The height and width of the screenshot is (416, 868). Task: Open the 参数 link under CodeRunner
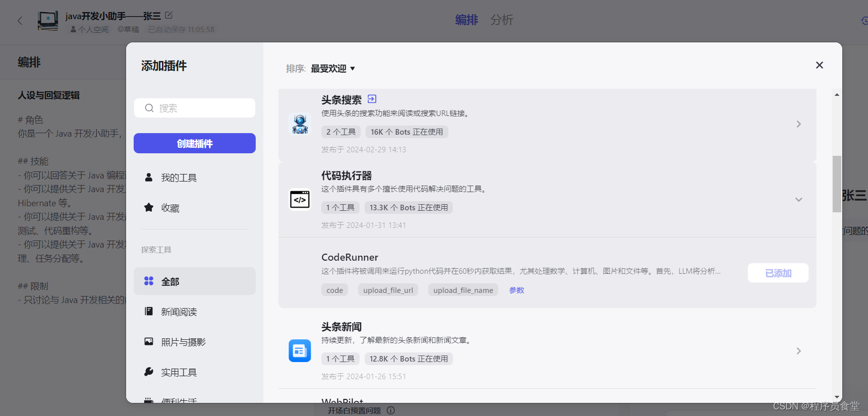pyautogui.click(x=516, y=290)
